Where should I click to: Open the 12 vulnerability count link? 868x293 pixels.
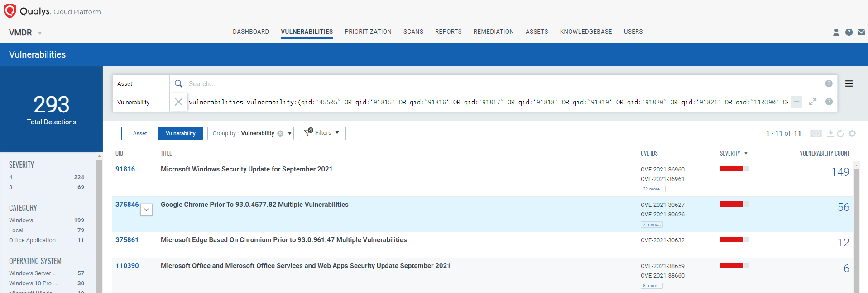pos(843,243)
